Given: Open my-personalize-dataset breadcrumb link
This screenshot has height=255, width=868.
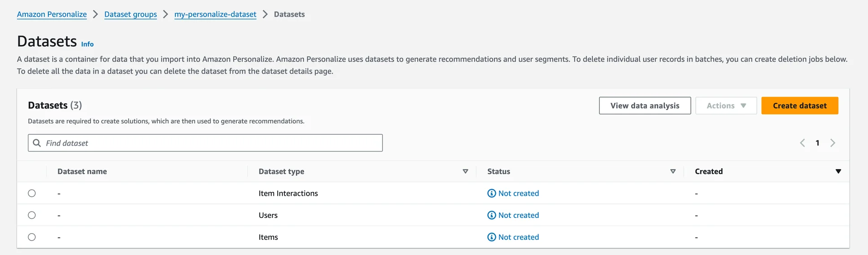Looking at the screenshot, I should point(215,14).
